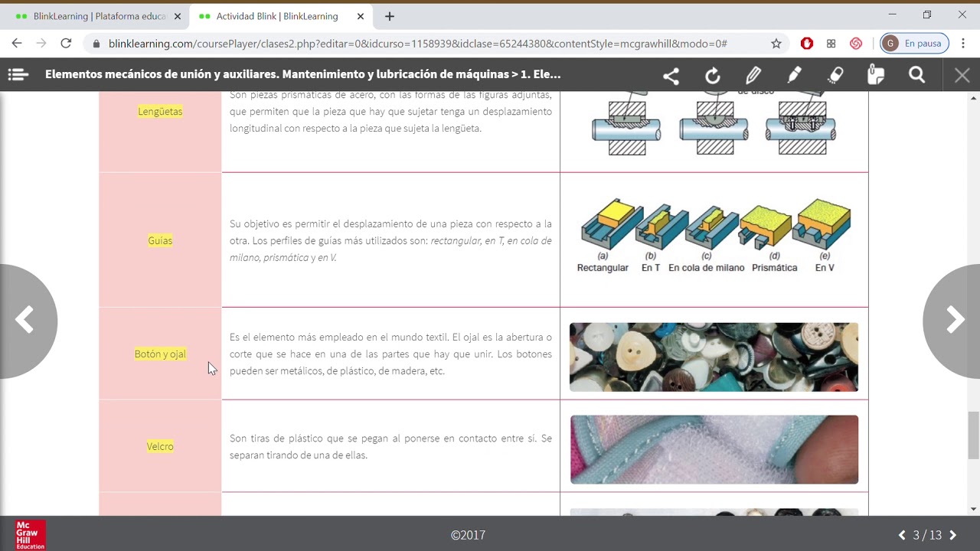The image size is (980, 551).
Task: Open the search magnifier in course toolbar
Action: pos(916,75)
